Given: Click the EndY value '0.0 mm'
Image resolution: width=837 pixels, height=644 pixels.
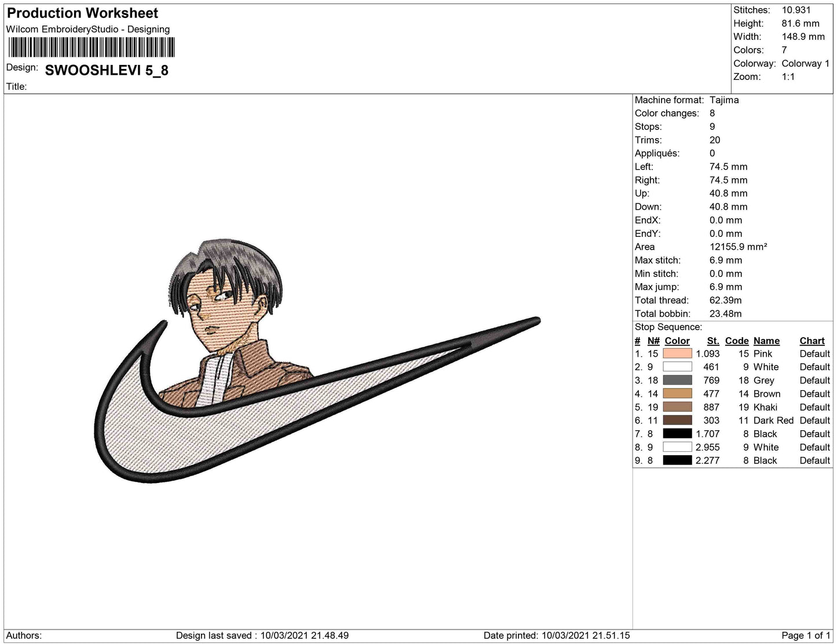Looking at the screenshot, I should [726, 233].
